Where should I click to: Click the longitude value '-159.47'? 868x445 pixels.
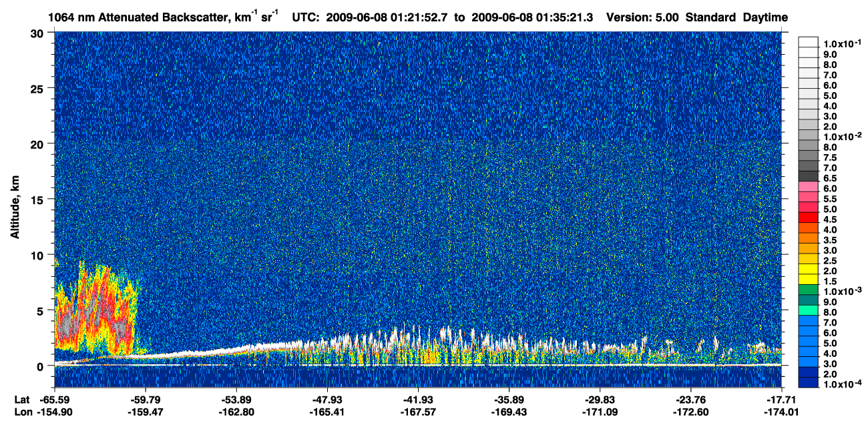click(x=145, y=412)
